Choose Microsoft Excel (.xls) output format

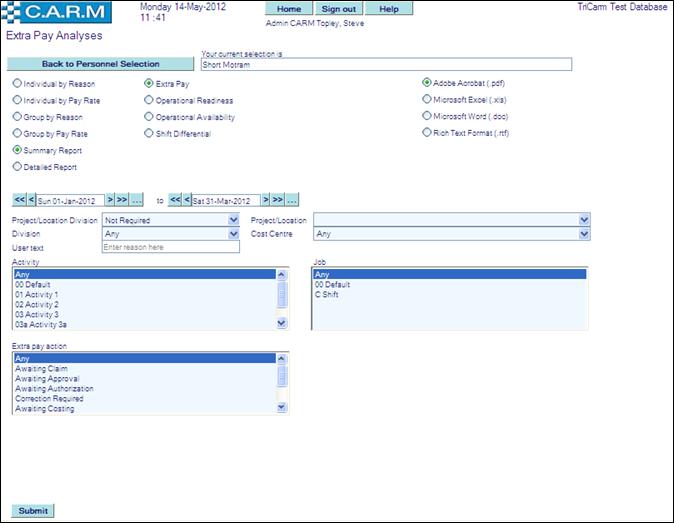coord(427,100)
